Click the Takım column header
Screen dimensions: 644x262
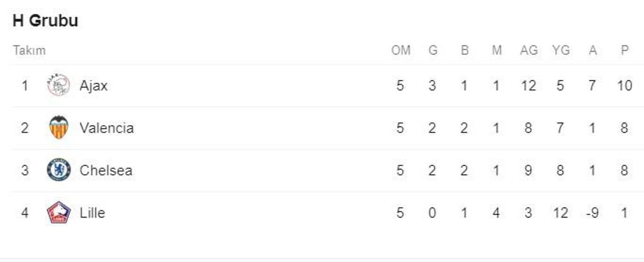click(x=29, y=51)
